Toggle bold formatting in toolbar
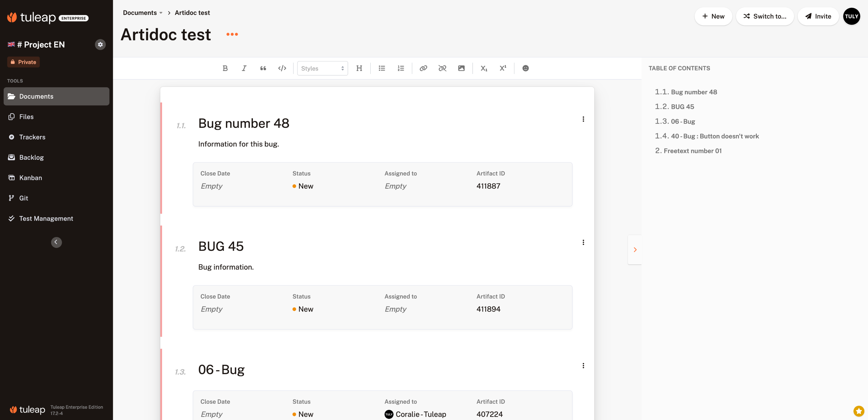868x420 pixels. click(x=225, y=68)
